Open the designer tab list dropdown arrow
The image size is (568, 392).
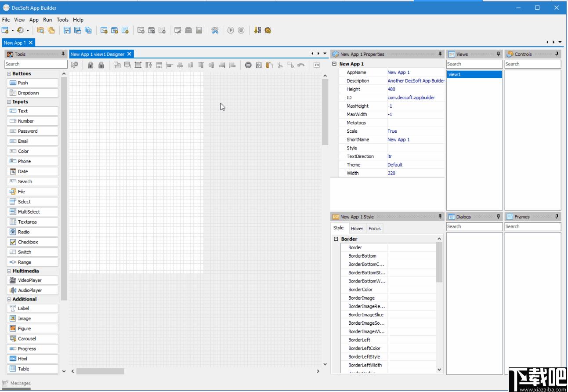point(325,54)
